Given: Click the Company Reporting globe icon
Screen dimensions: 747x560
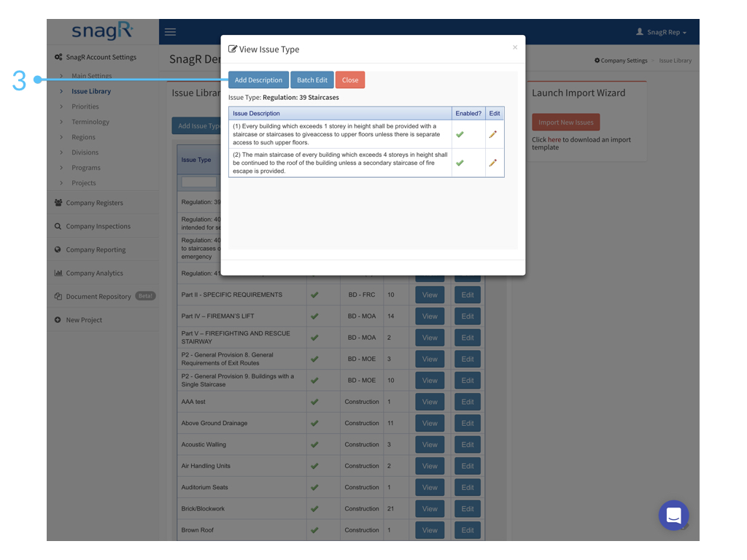Looking at the screenshot, I should click(x=58, y=249).
